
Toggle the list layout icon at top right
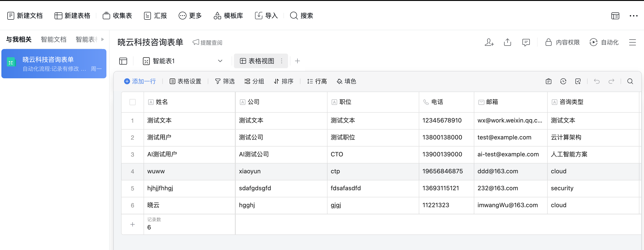coord(615,16)
